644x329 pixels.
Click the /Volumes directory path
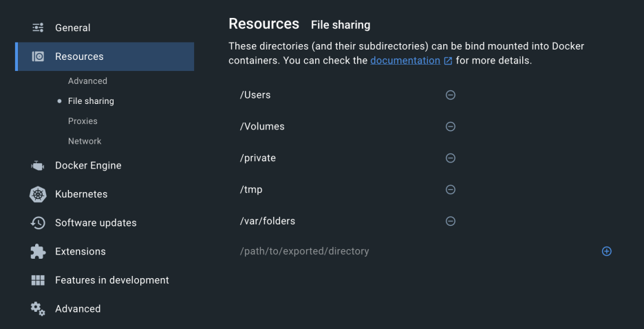(x=262, y=127)
